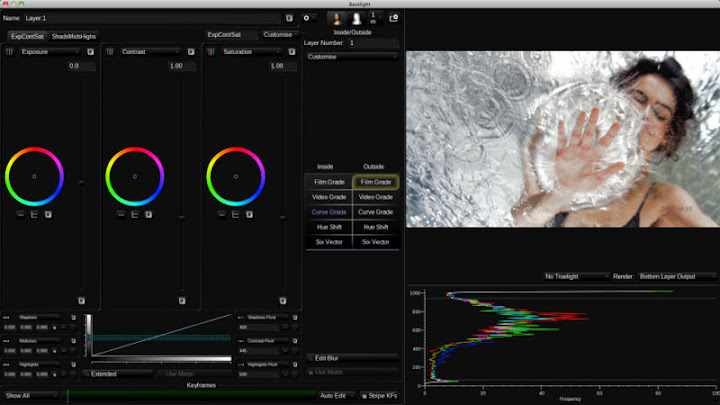Viewport: 720px width, 405px height.
Task: Click the reset icon in the Shadows row
Action: 73,317
